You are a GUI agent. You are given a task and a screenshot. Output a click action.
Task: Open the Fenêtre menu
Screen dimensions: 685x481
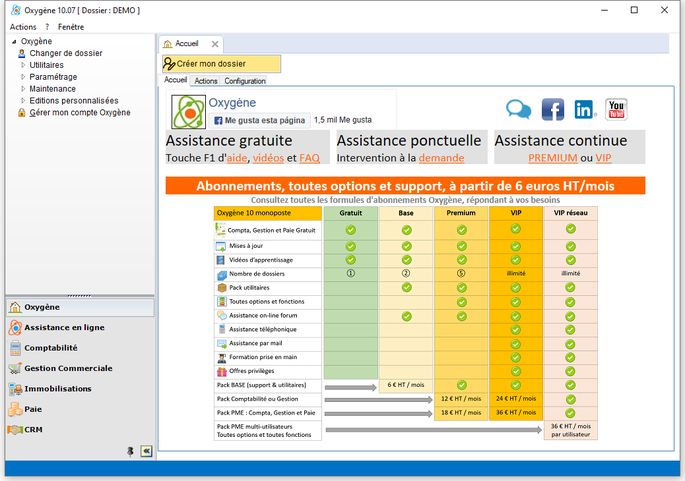pos(71,27)
